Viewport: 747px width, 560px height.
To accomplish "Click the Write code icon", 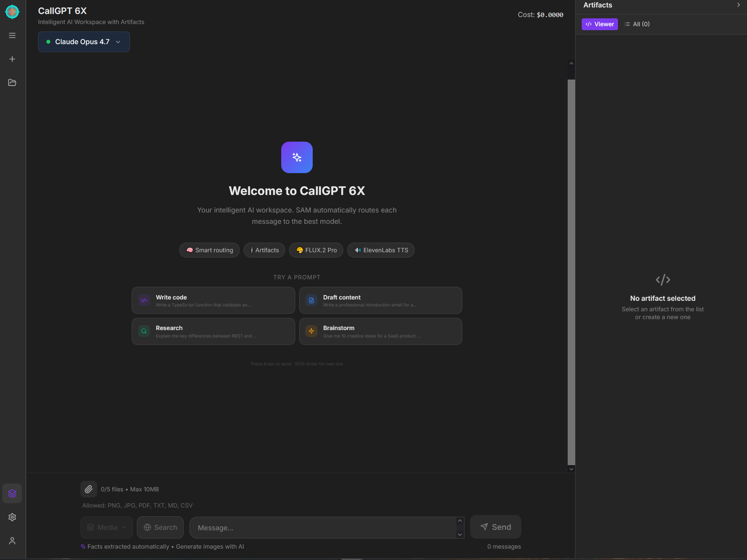I will 144,300.
